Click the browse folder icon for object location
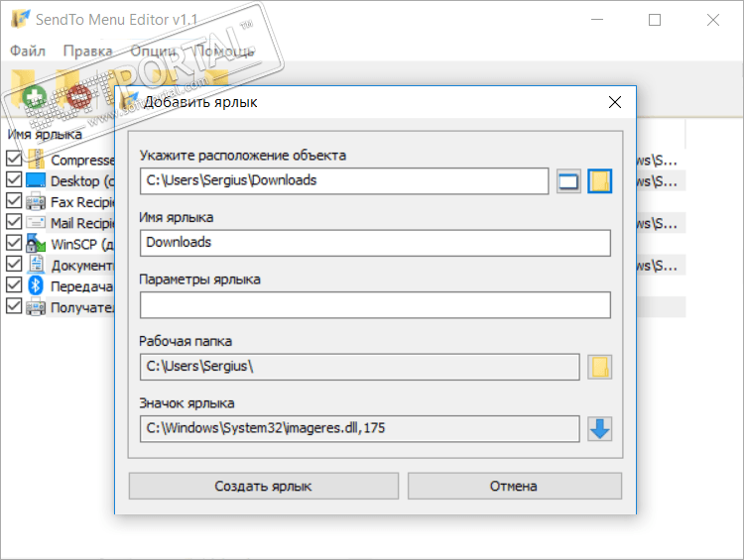The image size is (744, 560). click(600, 181)
